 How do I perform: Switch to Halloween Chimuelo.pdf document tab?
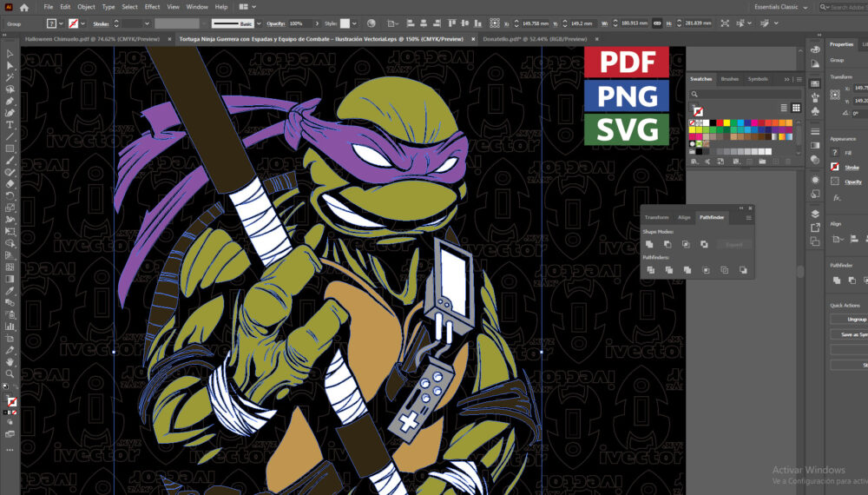coord(92,39)
